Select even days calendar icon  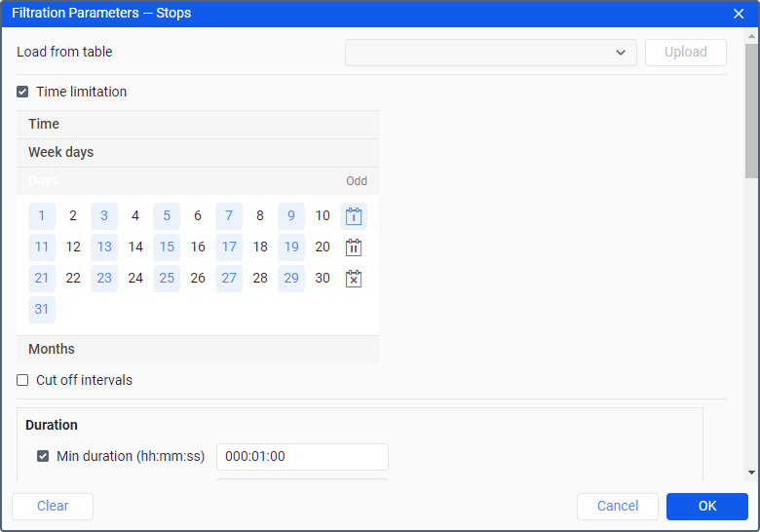354,247
